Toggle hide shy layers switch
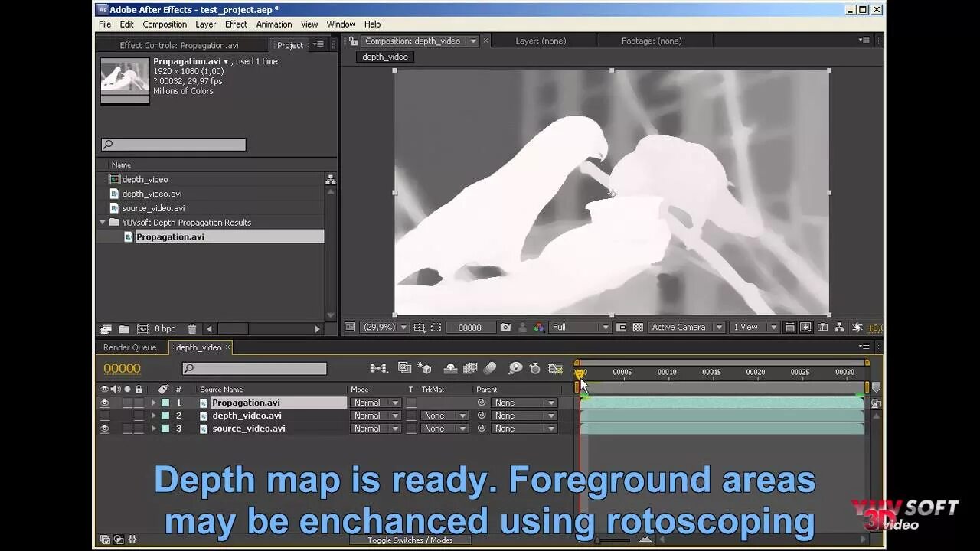980x551 pixels. coord(450,368)
